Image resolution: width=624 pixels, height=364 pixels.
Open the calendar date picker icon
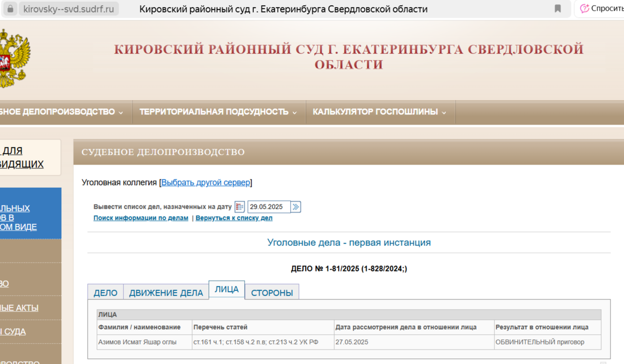pyautogui.click(x=239, y=206)
